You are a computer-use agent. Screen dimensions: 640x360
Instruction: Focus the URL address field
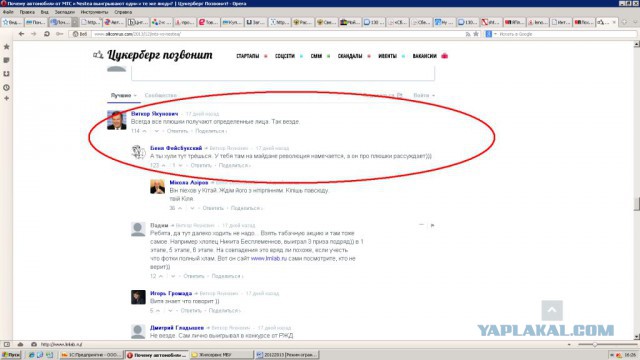pos(278,34)
